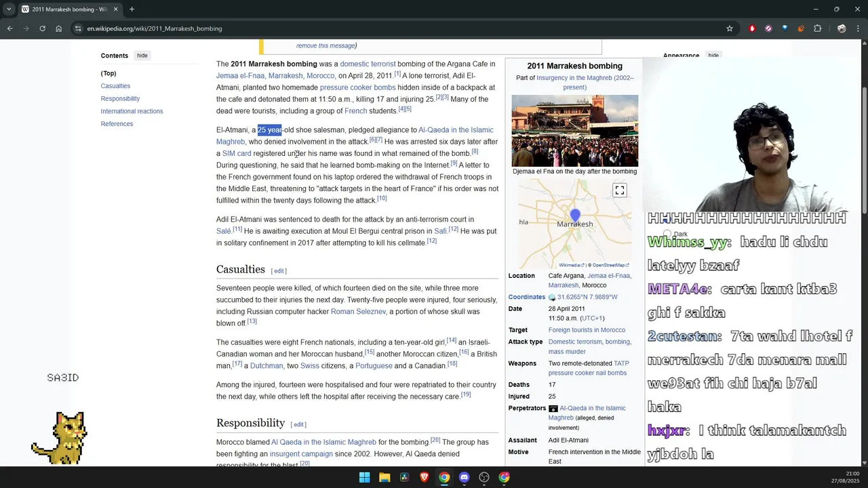868x488 pixels.
Task: Jump to (Top) in contents
Action: click(108, 73)
